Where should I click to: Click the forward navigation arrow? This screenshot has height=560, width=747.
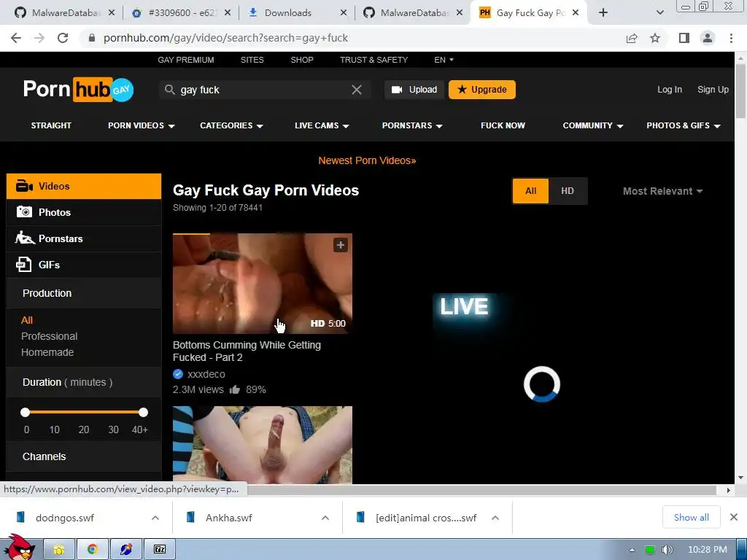click(x=39, y=38)
